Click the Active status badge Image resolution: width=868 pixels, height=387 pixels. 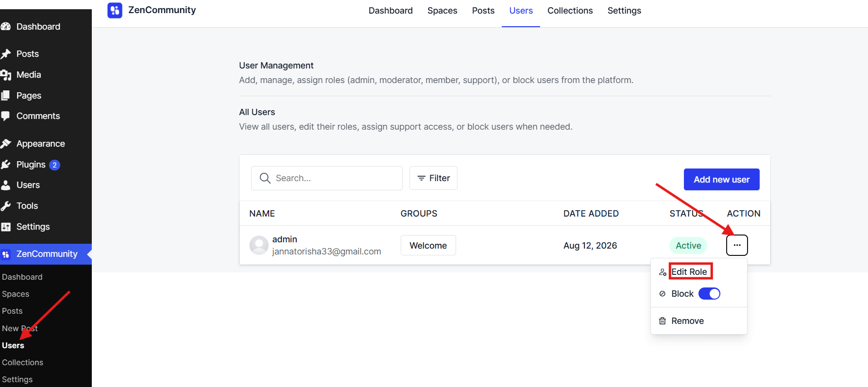click(688, 246)
